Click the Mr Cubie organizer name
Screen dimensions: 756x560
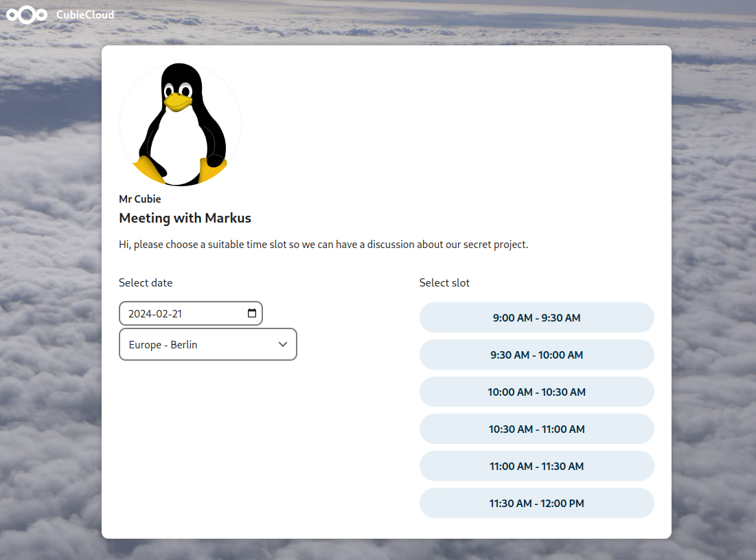pos(139,199)
